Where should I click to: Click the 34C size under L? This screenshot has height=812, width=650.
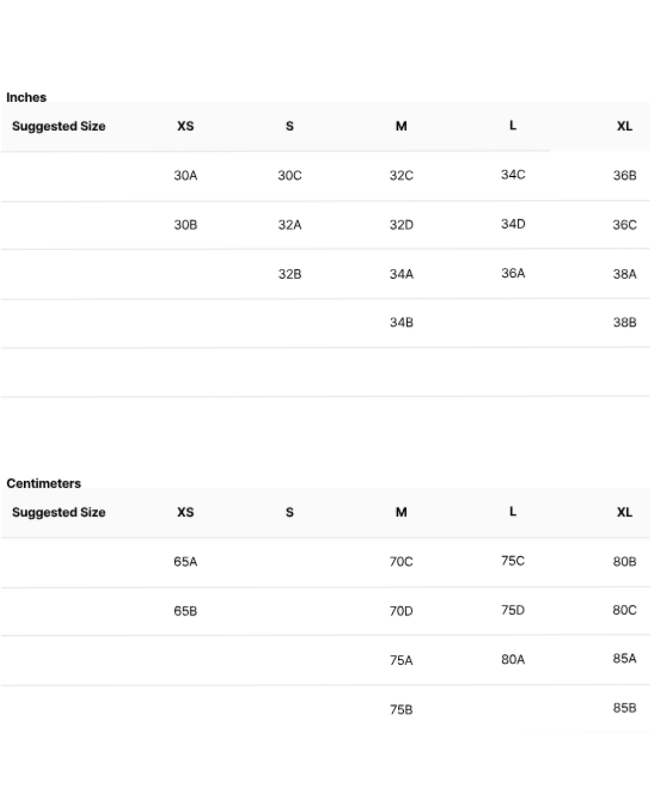click(x=513, y=174)
